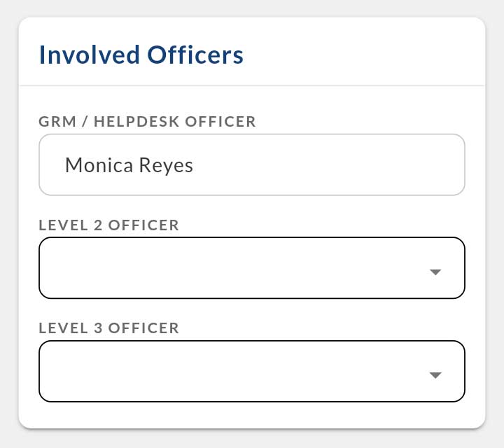504x448 pixels.
Task: Choose a Level 3 Officer from the selector
Action: [252, 371]
